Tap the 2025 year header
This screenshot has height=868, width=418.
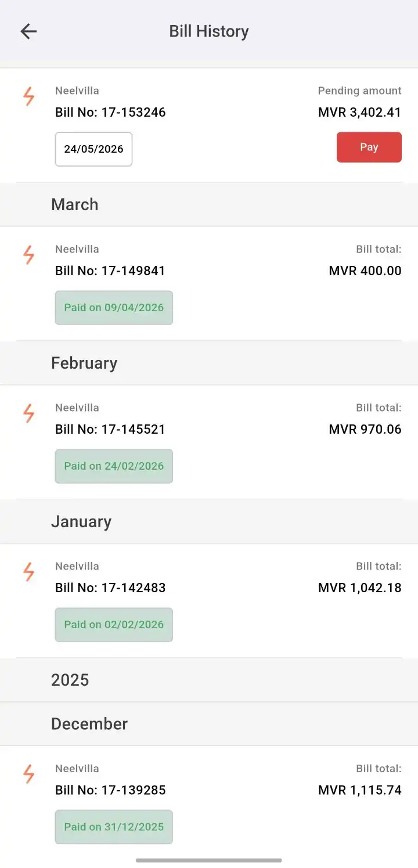pos(70,680)
